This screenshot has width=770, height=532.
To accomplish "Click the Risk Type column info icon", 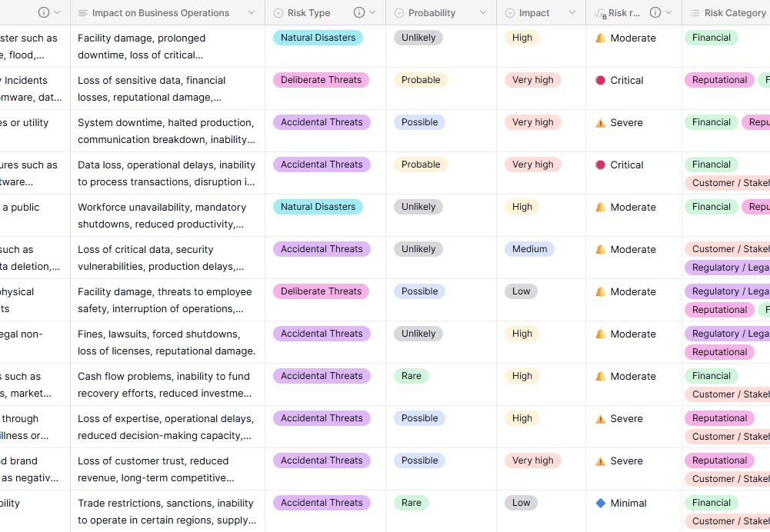I will pyautogui.click(x=359, y=12).
